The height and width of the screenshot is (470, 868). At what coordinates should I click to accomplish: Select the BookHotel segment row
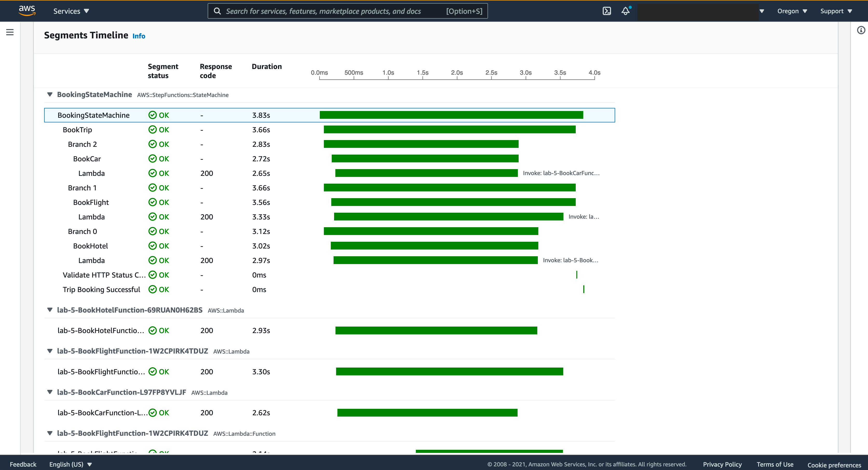(330, 246)
